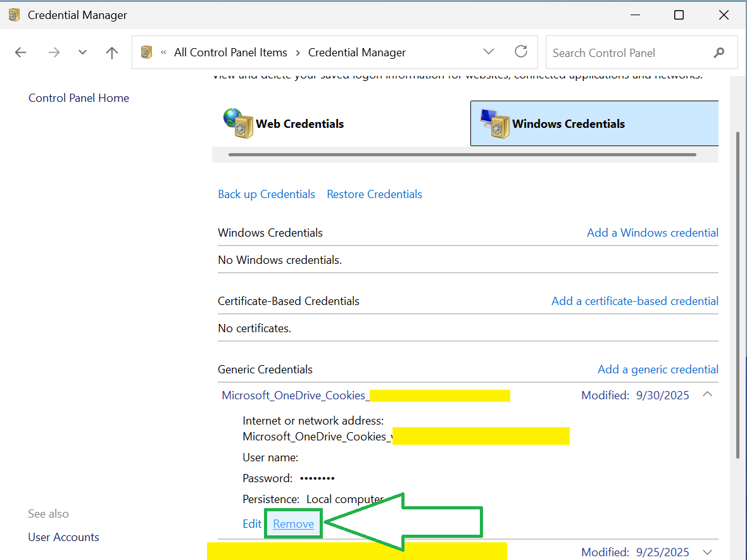Click Credential Manager breadcrumb in address bar
Screen dimensions: 747x560
357,53
